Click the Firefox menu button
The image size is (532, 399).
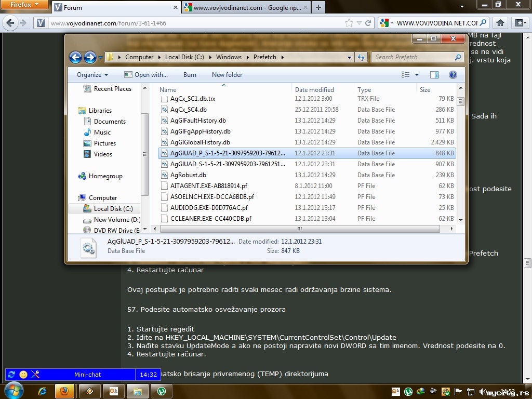24,5
